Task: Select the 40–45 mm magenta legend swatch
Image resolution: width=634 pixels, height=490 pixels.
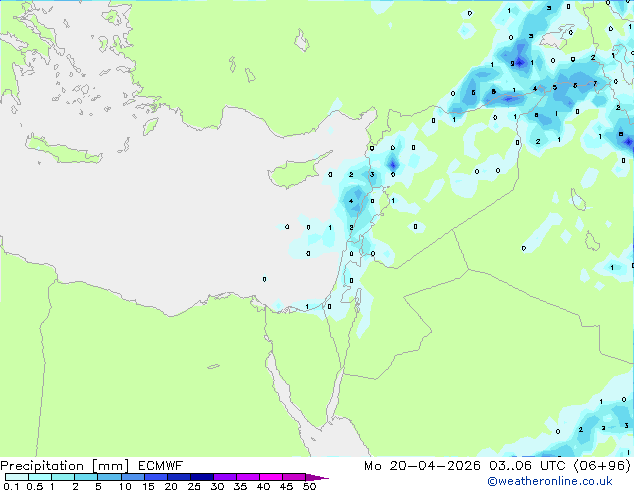Action: click(x=271, y=477)
